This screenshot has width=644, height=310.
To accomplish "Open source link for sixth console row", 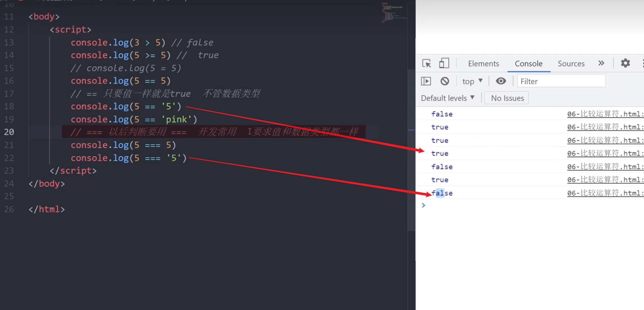I will click(x=605, y=180).
